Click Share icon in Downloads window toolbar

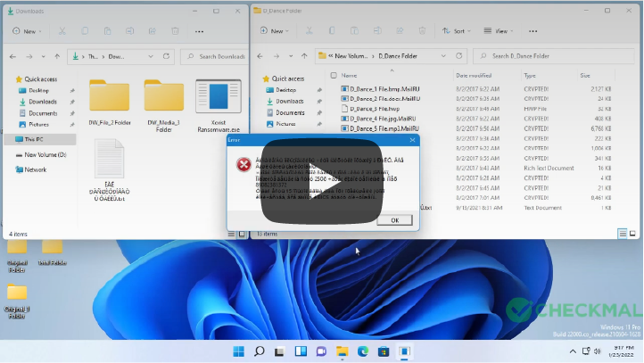pos(153,31)
